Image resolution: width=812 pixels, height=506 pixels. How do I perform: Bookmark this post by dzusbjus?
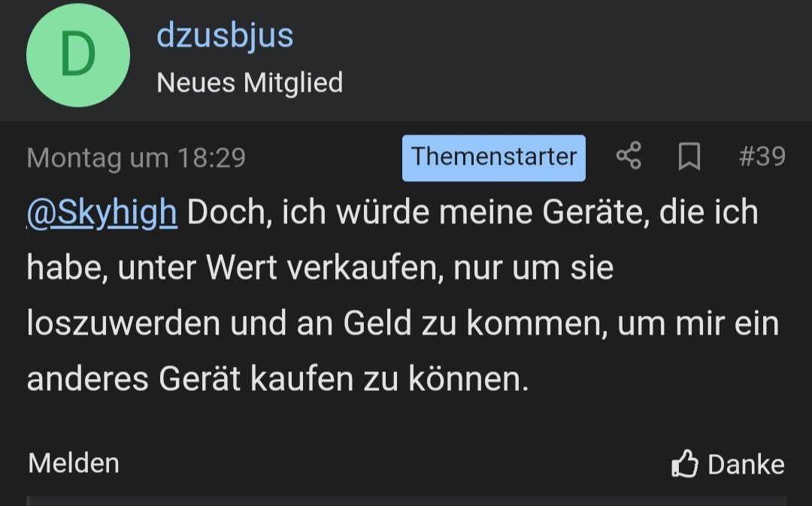point(689,157)
